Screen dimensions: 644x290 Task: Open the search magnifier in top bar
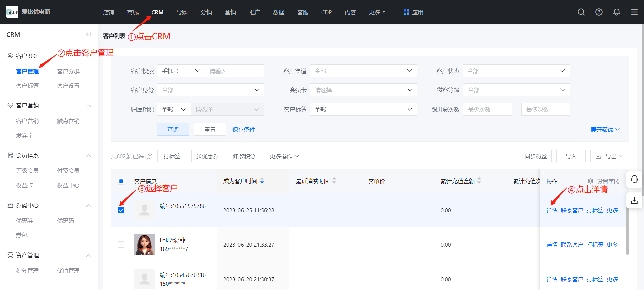point(581,12)
